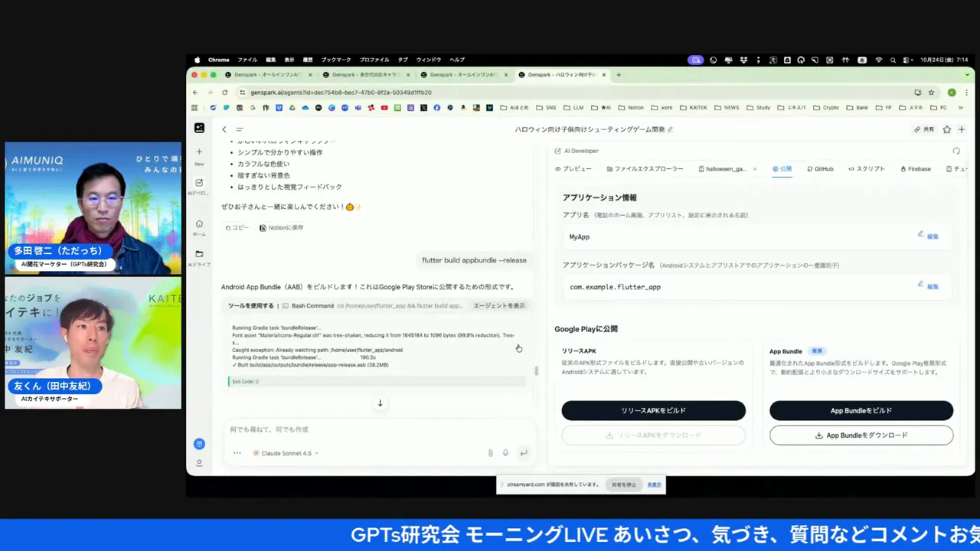This screenshot has height=551, width=980.
Task: Open more options with the three-dot icon
Action: (237, 453)
